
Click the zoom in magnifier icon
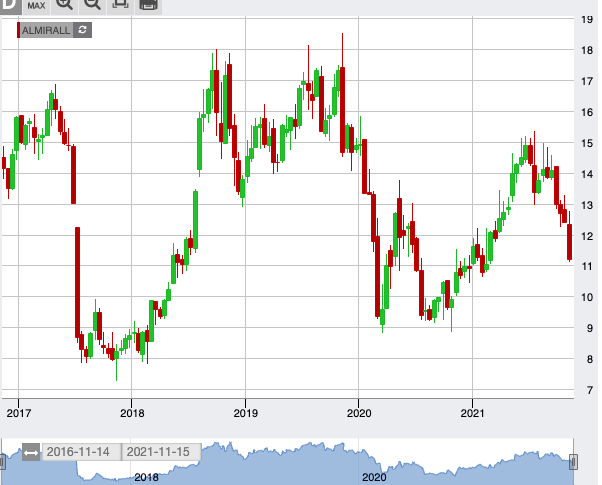tap(64, 5)
